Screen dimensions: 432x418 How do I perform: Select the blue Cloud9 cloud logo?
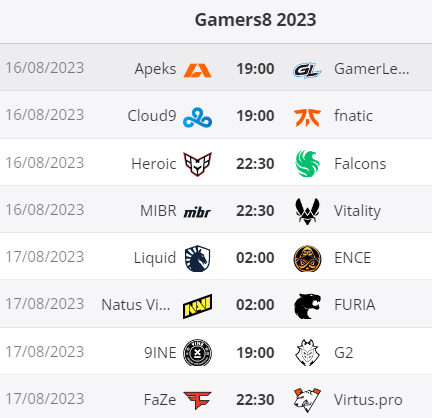point(197,118)
